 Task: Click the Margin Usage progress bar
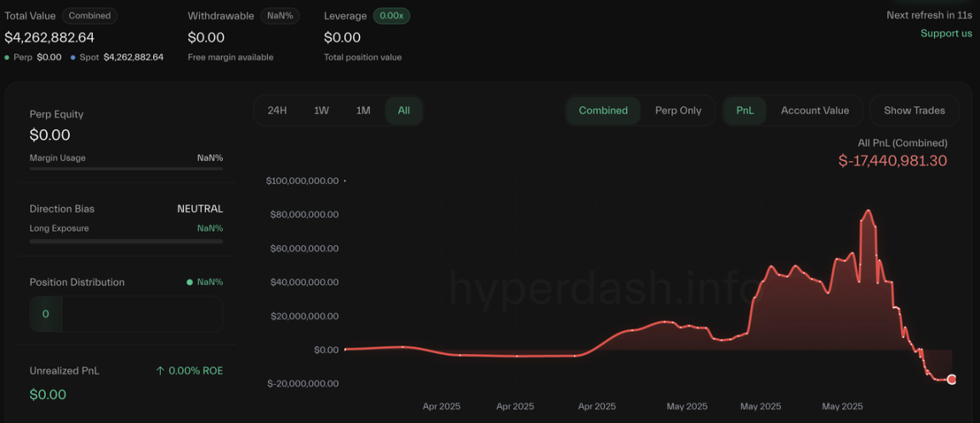[x=126, y=169]
